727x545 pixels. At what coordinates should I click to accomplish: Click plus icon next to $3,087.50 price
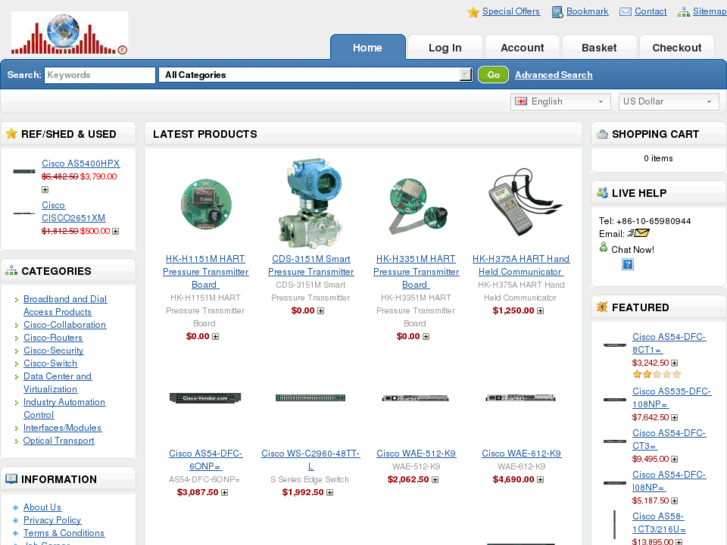click(x=224, y=493)
